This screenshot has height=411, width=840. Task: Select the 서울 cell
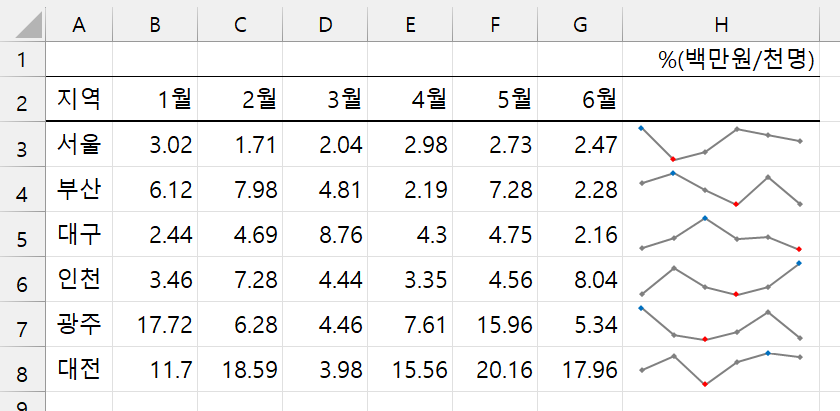79,145
